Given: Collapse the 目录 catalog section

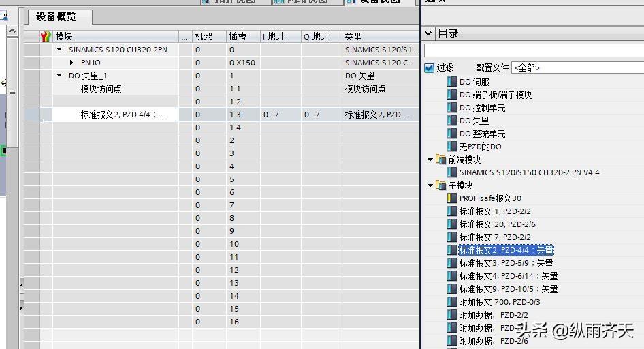Looking at the screenshot, I should click(x=428, y=33).
